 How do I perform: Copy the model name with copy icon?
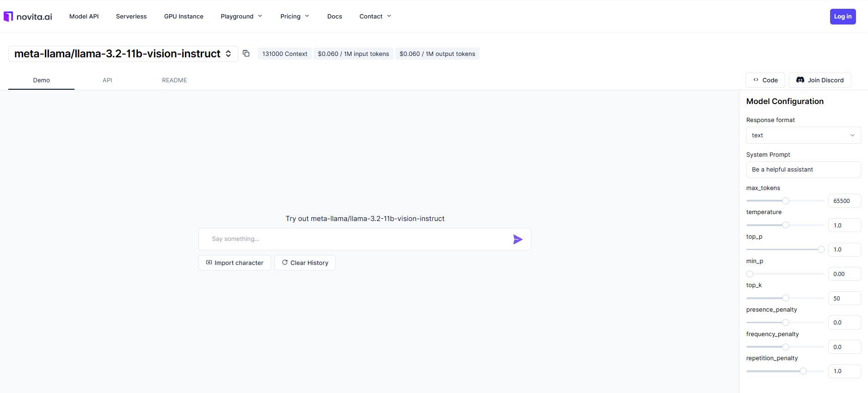click(246, 54)
